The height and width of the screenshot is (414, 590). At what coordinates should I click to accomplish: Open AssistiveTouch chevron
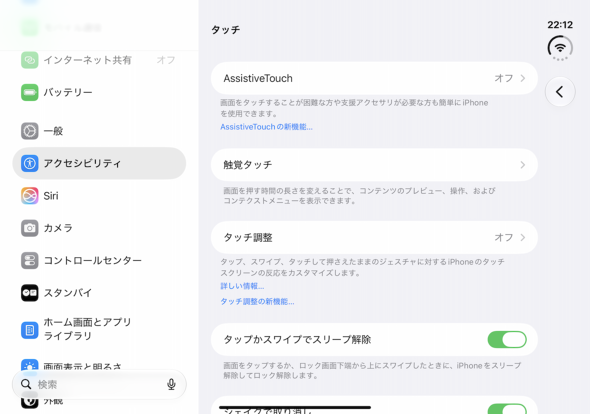523,78
